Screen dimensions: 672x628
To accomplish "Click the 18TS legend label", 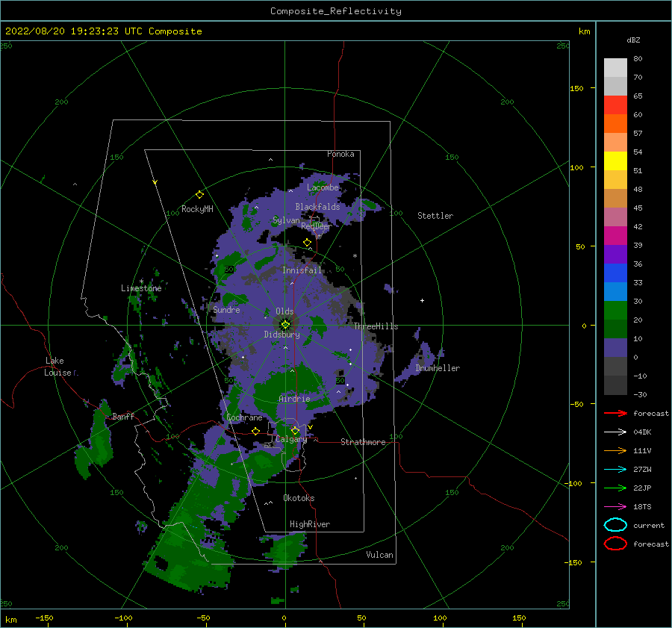I will point(642,507).
